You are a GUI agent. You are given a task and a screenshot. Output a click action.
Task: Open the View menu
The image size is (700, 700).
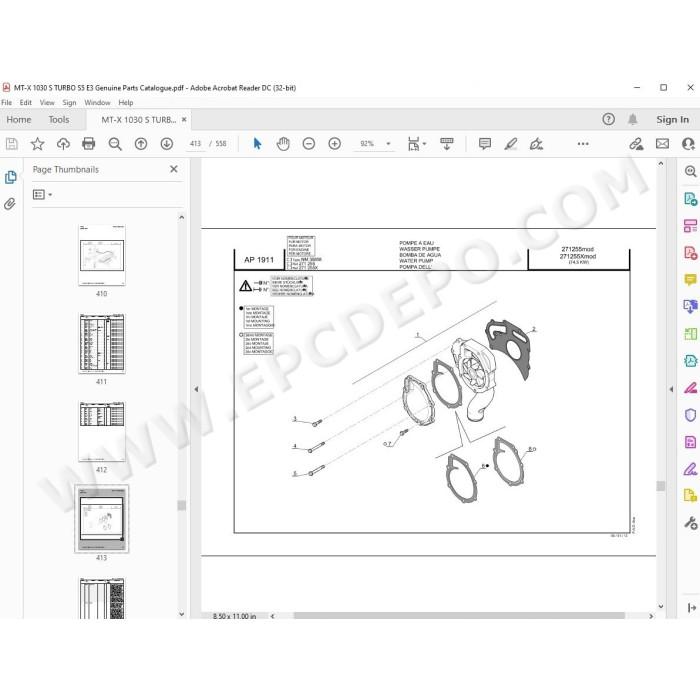click(47, 102)
